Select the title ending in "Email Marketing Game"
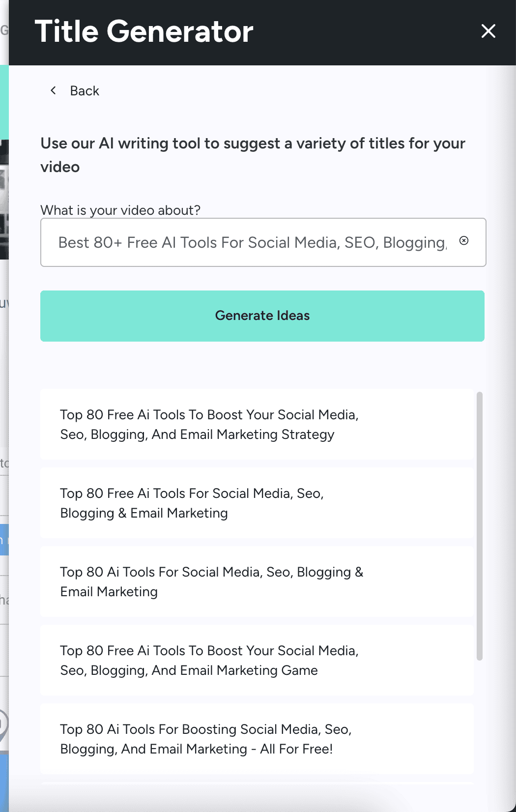This screenshot has width=516, height=812. (x=257, y=660)
